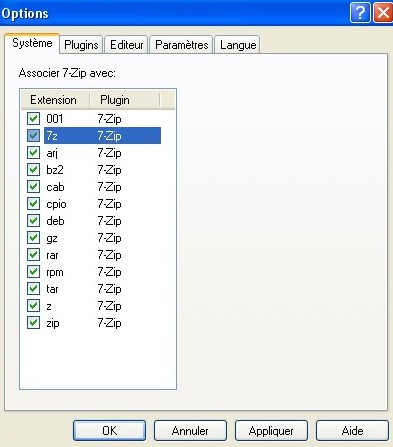Select the tar extension text

[52, 289]
